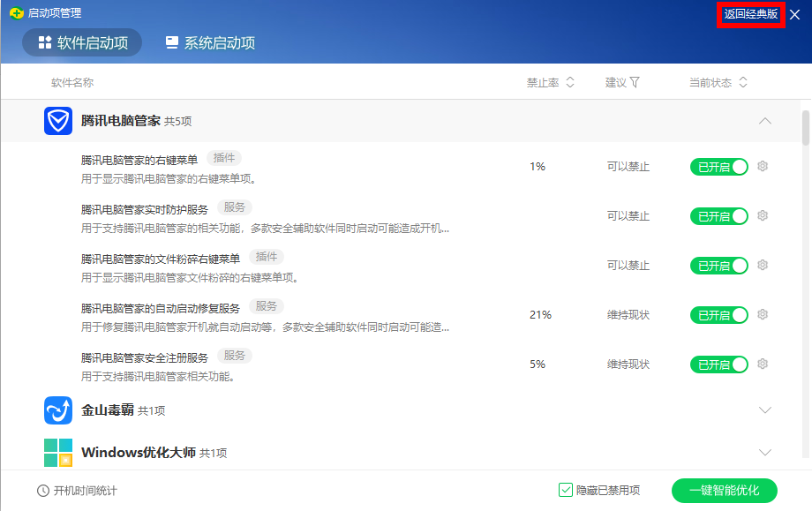812x511 pixels.
Task: Disable 腾讯电脑管家实时防护服务 switch
Action: [x=718, y=216]
